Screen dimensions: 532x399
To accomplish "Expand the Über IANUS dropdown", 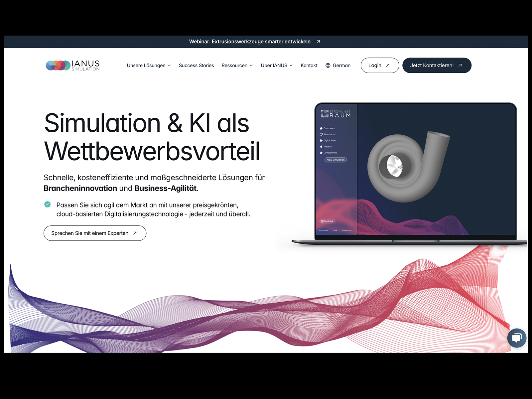I will 277,66.
